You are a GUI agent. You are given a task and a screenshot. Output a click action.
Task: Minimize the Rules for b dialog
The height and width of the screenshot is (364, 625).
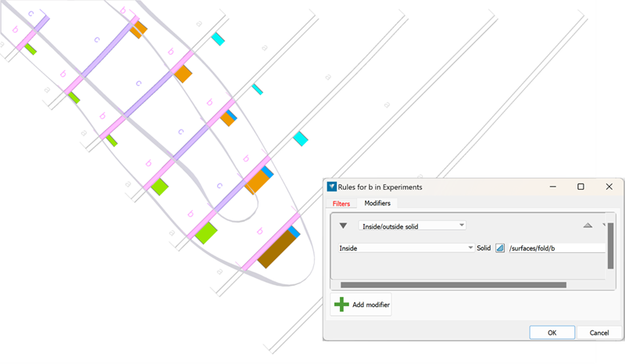553,187
